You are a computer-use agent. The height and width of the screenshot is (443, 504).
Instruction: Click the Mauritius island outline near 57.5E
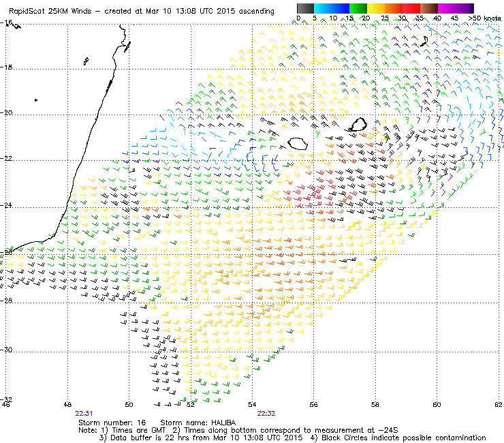tap(358, 125)
